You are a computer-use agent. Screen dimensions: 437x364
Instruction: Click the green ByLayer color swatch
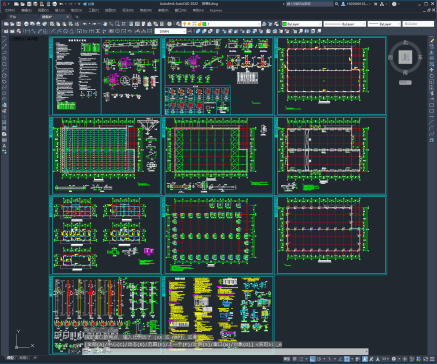pyautogui.click(x=284, y=24)
